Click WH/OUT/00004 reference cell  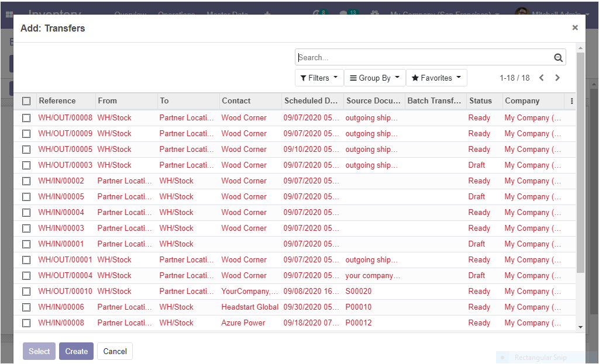(66, 275)
